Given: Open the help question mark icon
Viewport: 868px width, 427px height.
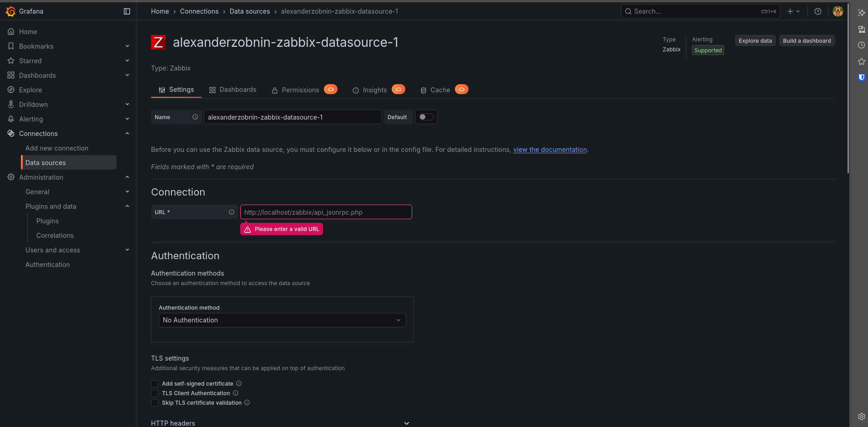Looking at the screenshot, I should tap(818, 11).
